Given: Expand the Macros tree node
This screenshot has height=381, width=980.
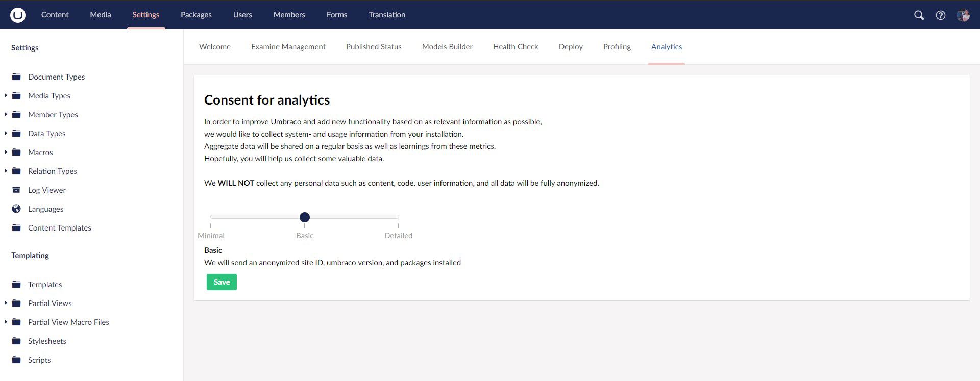Looking at the screenshot, I should pos(6,152).
